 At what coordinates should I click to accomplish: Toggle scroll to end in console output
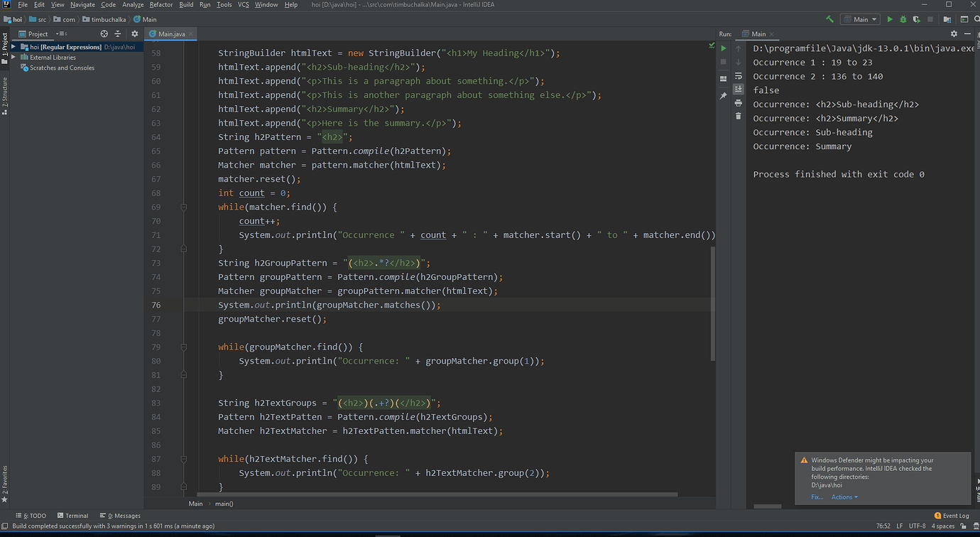(x=739, y=89)
